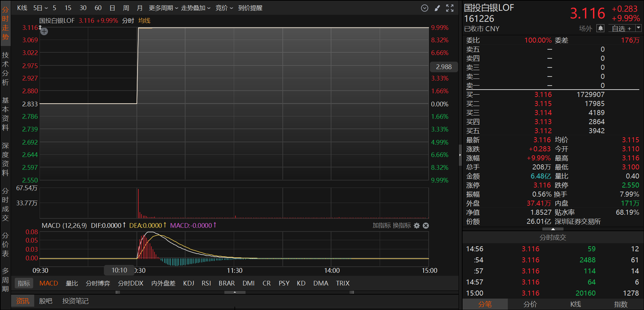This screenshot has width=644, height=310.
Task: Click the plus crosshair icon on chart
Action: [x=44, y=32]
